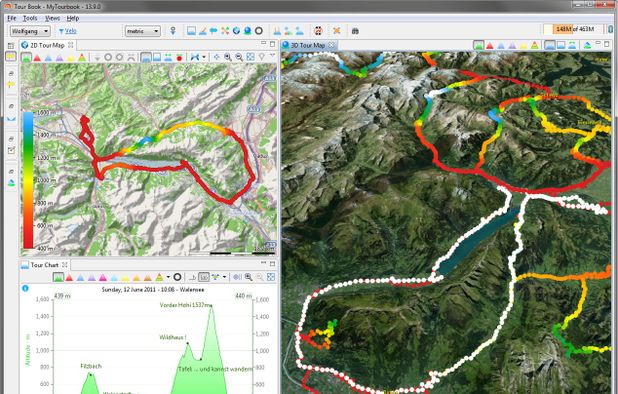The height and width of the screenshot is (394, 618).
Task: Click the signpost icon in main toolbar
Action: 214,31
